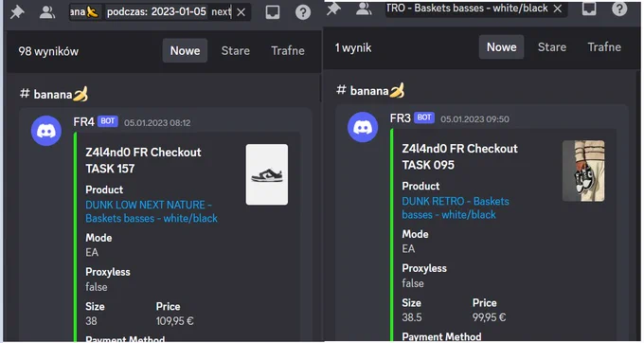Click FR3 bot avatar
This screenshot has width=644, height=343.
click(363, 127)
